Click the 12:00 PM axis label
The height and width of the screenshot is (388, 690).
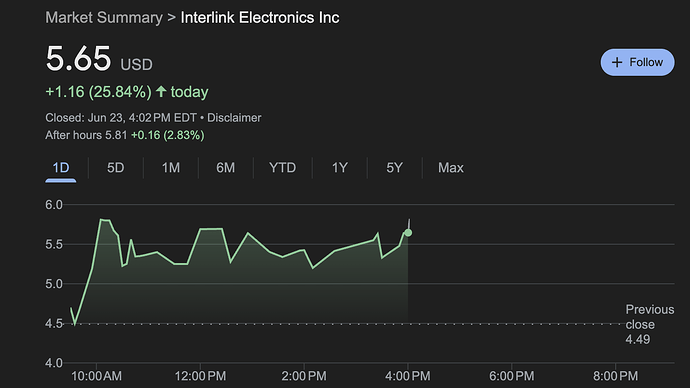(200, 376)
